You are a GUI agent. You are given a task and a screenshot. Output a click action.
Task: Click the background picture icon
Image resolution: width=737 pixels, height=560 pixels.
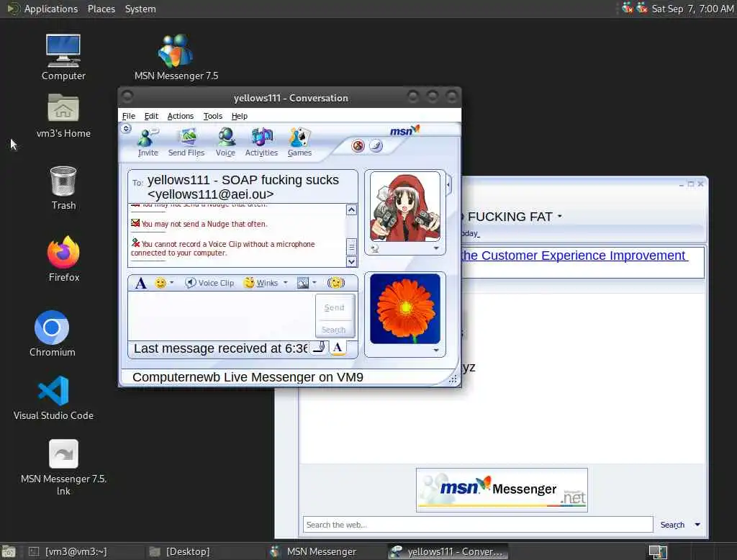[x=303, y=283]
